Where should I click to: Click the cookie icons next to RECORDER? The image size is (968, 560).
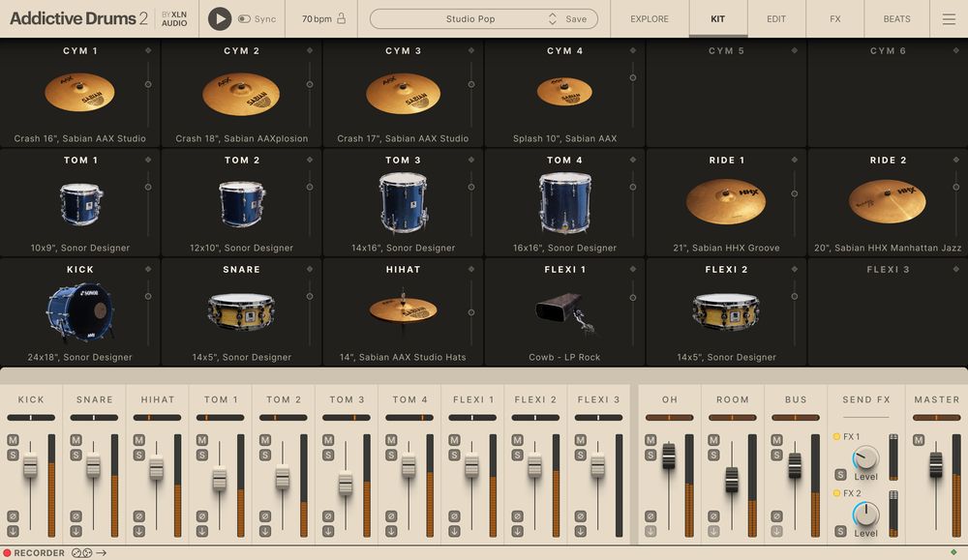click(x=82, y=552)
